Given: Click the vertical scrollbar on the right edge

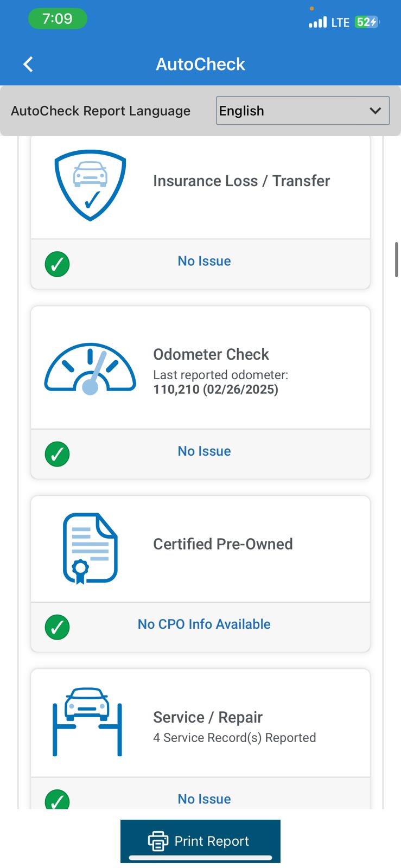Looking at the screenshot, I should [x=397, y=259].
